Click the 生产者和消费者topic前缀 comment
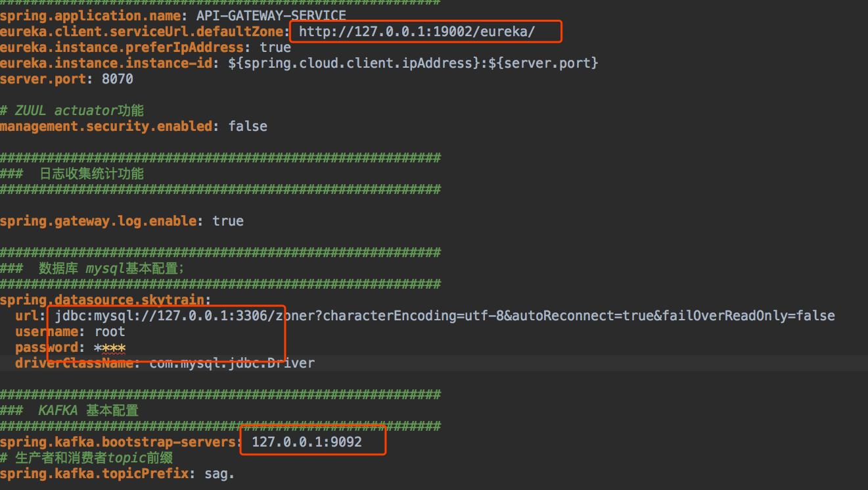868x490 pixels. tap(86, 458)
